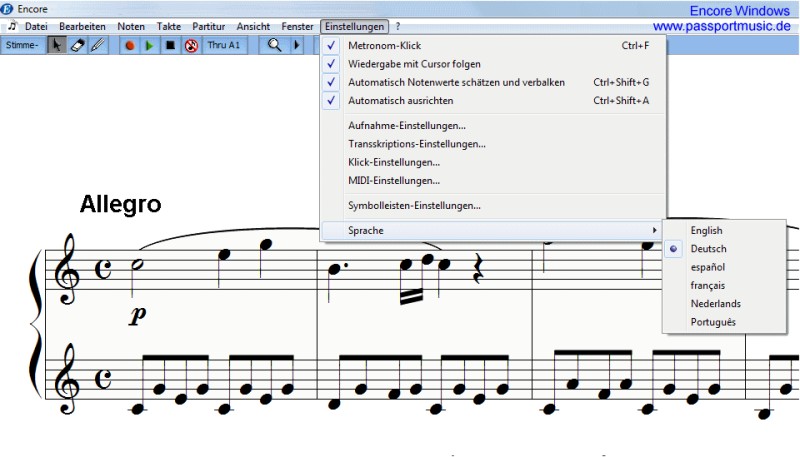
Task: Open MIDI-Einstellungen dialog
Action: click(393, 180)
